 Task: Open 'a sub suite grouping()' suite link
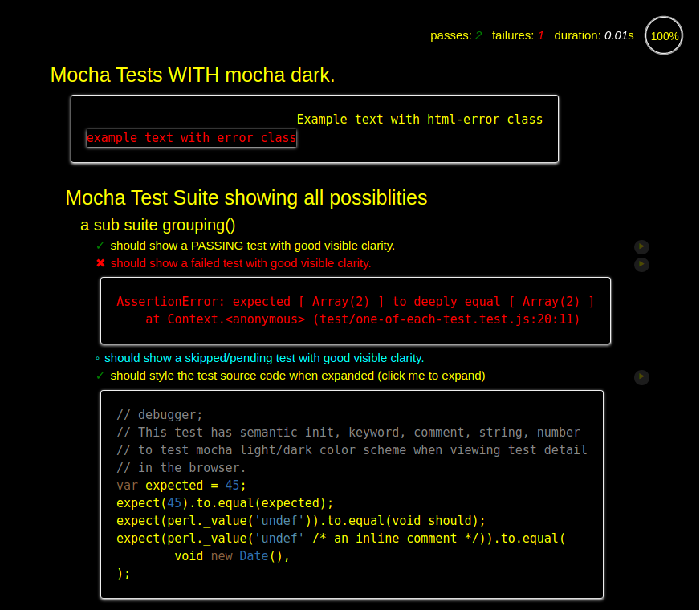(157, 225)
